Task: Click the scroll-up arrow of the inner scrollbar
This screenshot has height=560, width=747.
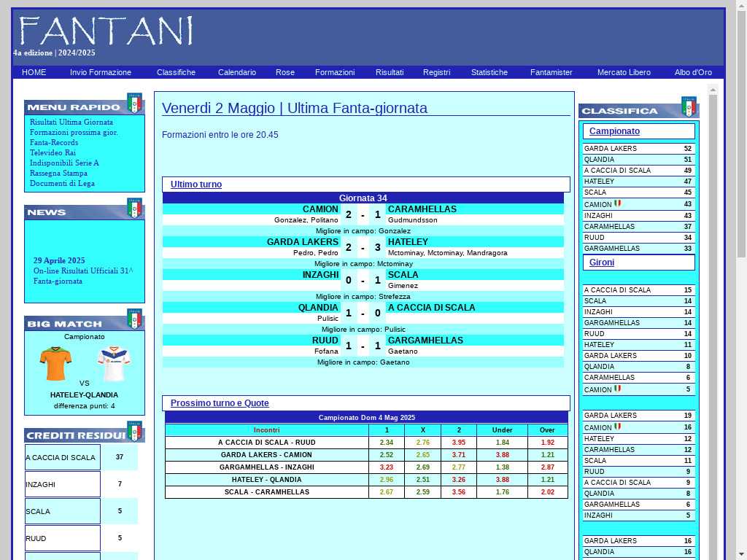Action: click(x=713, y=89)
